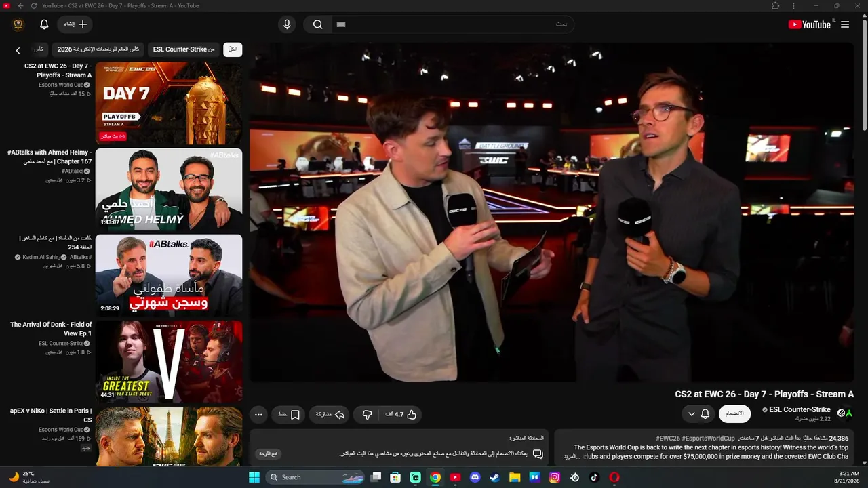This screenshot has width=868, height=488.
Task: Open Discord from the taskbar
Action: point(475,477)
